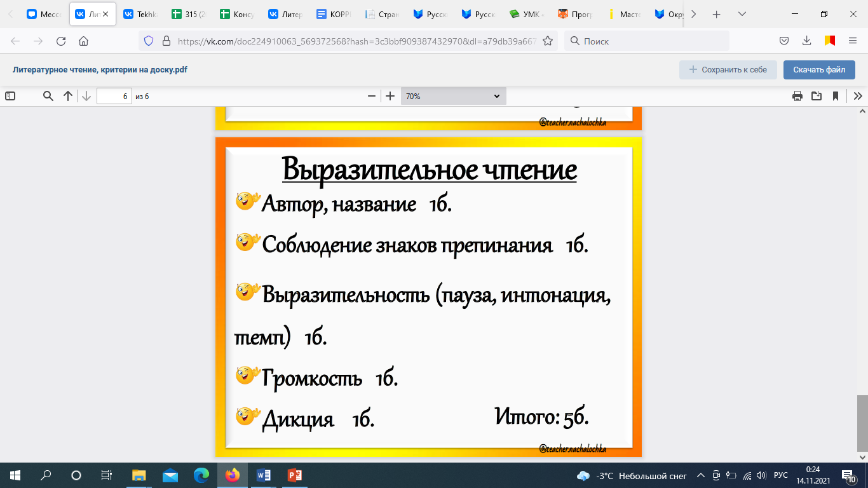Viewport: 868px width, 488px height.
Task: Click the site security padlock icon
Action: [x=166, y=41]
